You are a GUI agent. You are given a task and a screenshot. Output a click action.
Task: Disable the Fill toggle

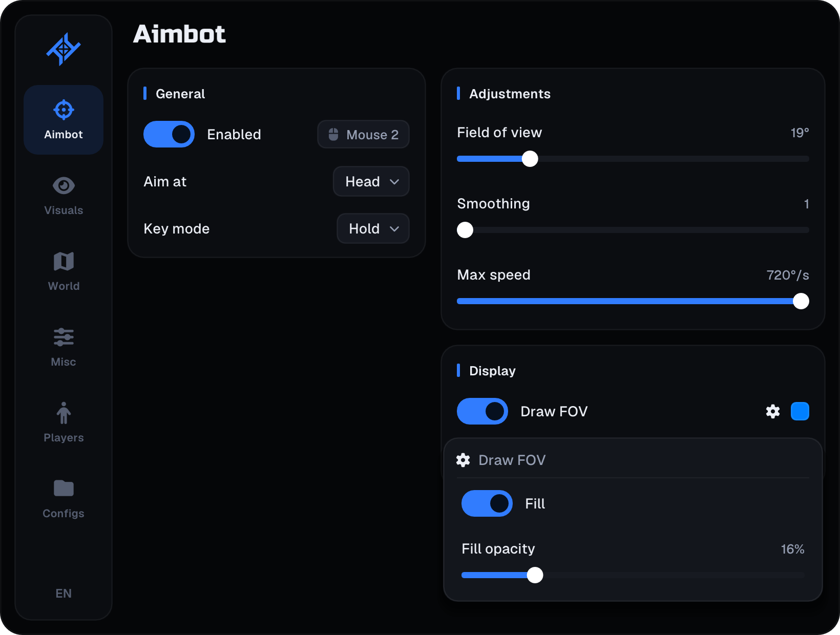point(487,503)
